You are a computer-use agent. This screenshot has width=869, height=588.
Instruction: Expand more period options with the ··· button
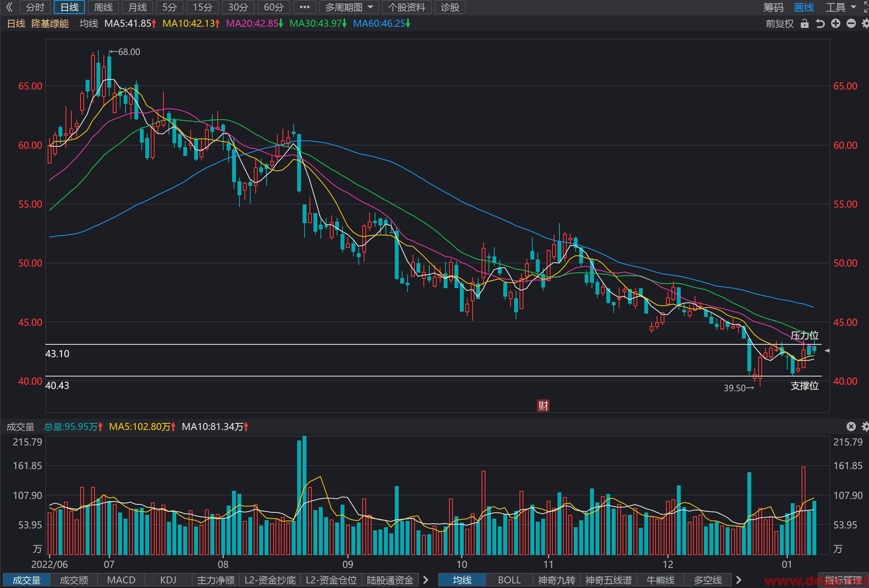[305, 7]
